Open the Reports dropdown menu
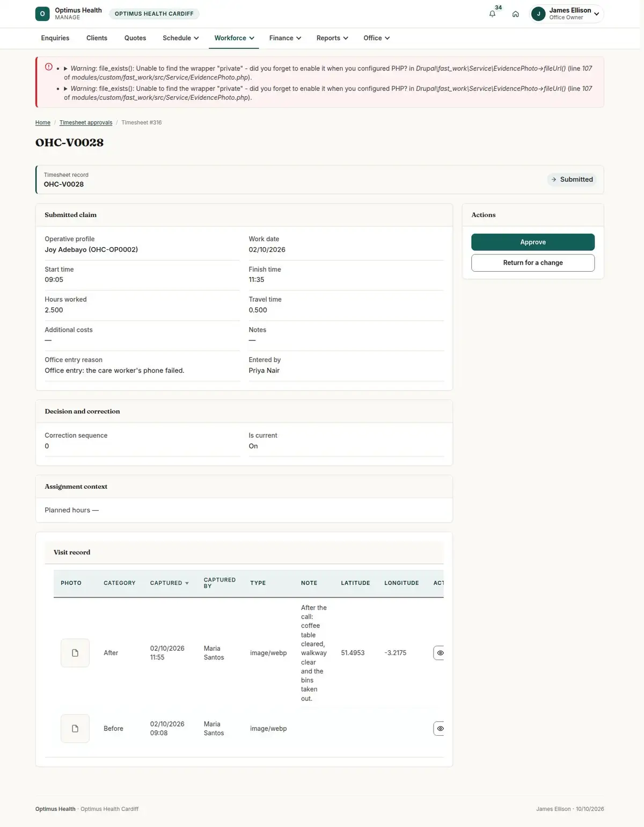 pos(332,38)
